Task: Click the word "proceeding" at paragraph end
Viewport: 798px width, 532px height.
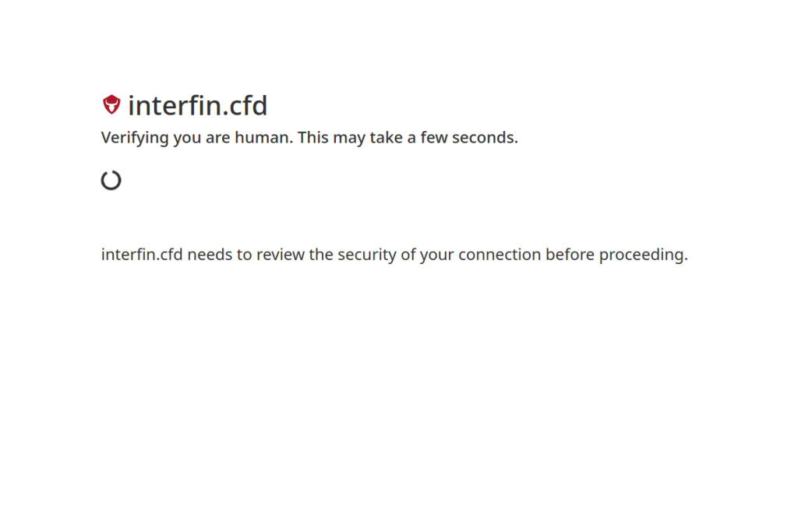Action: click(643, 255)
